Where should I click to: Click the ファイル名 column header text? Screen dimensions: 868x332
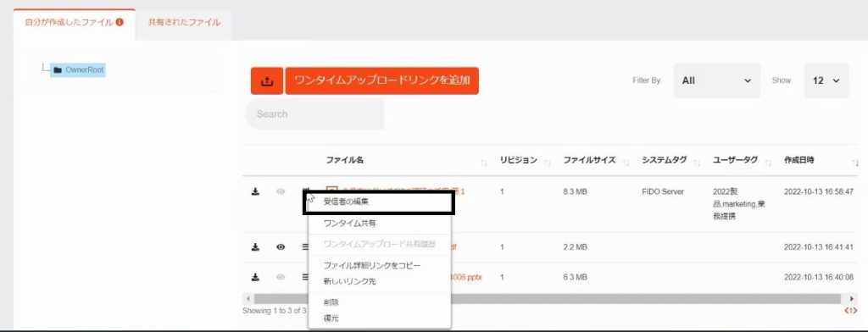(x=345, y=160)
